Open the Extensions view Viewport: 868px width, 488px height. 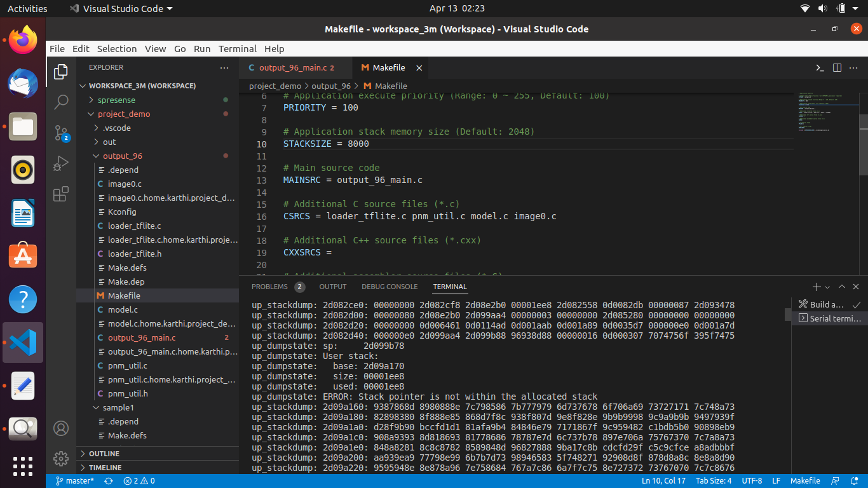tap(61, 194)
